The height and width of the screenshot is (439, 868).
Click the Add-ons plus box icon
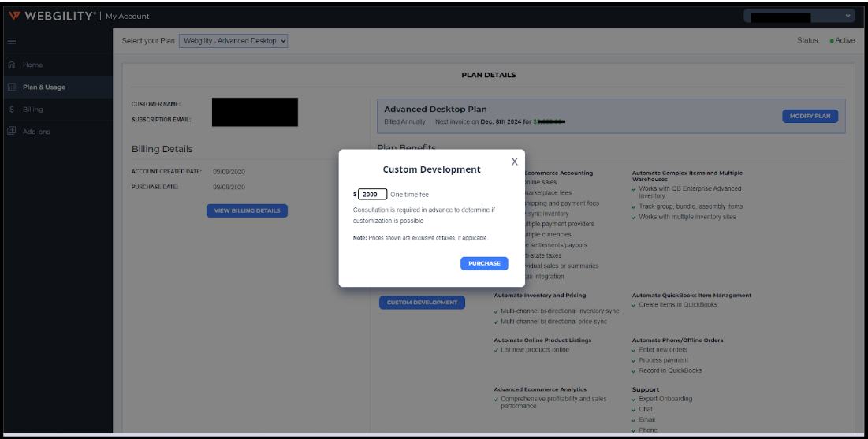click(12, 132)
